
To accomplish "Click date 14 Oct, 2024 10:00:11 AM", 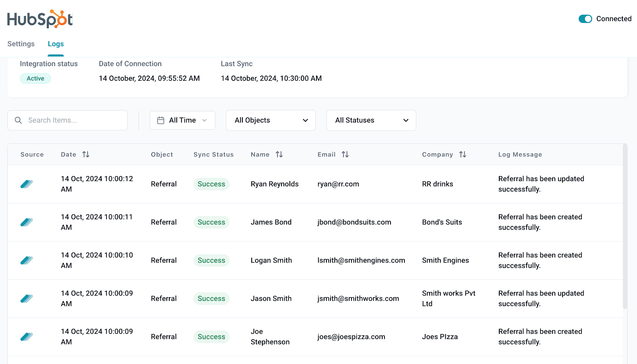I will [x=97, y=222].
